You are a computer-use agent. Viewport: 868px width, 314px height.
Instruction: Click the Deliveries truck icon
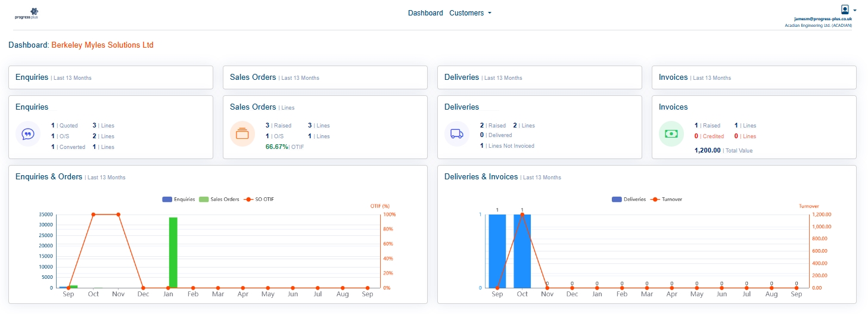[x=457, y=134]
